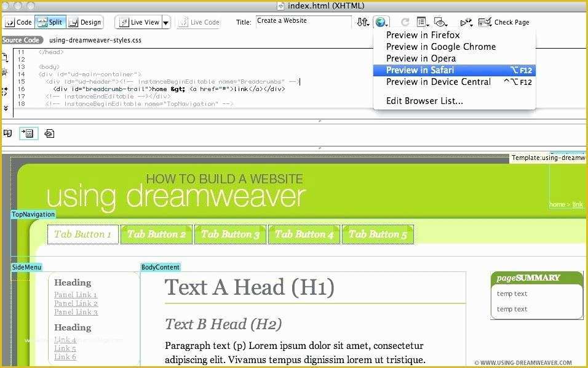Click first 'temp text' in pageSUMMARY
The height and width of the screenshot is (368, 588).
point(512,294)
